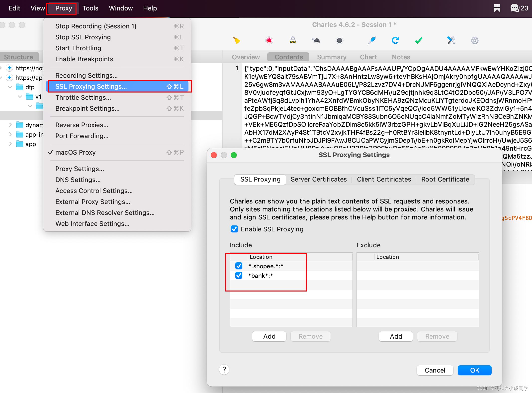Enable the *.shopee.*:* SSL entry
The height and width of the screenshot is (393, 532).
(x=238, y=266)
